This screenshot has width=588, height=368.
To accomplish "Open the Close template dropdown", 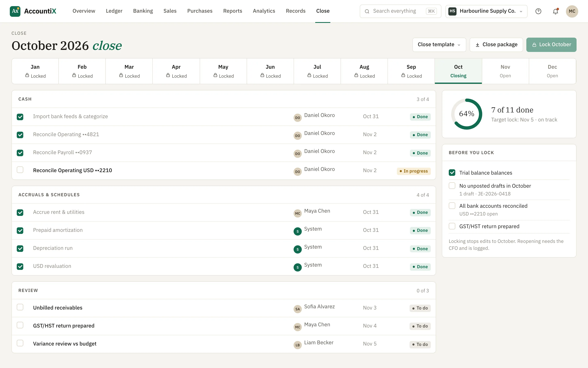I will (439, 45).
